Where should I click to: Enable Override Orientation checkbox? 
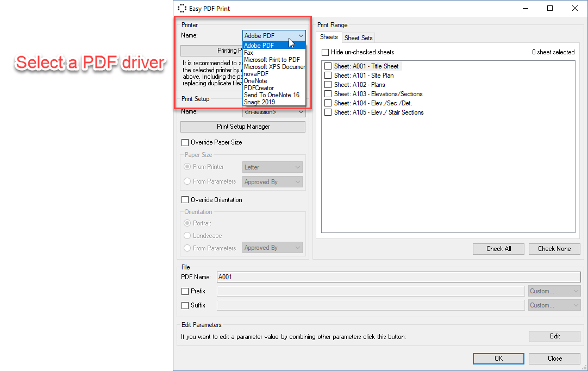(185, 200)
